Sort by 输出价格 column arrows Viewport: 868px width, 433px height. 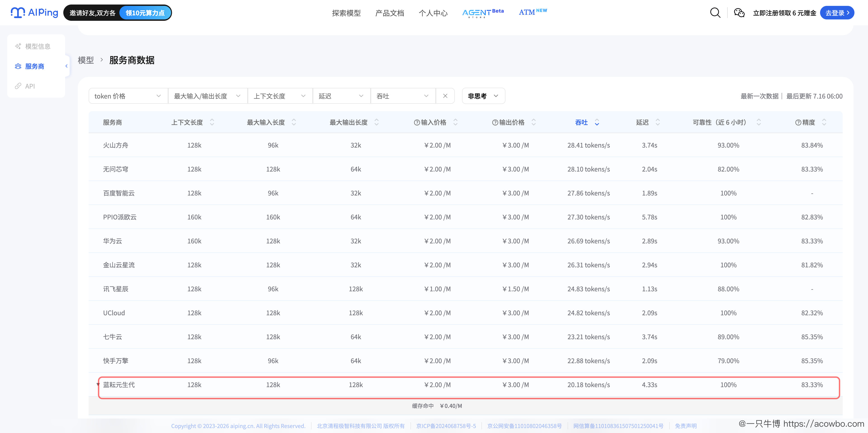(534, 122)
